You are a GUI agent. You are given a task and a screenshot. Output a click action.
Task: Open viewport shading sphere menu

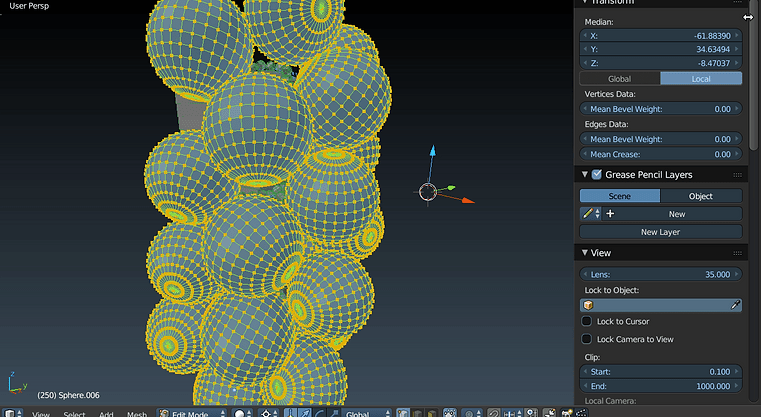[240, 414]
